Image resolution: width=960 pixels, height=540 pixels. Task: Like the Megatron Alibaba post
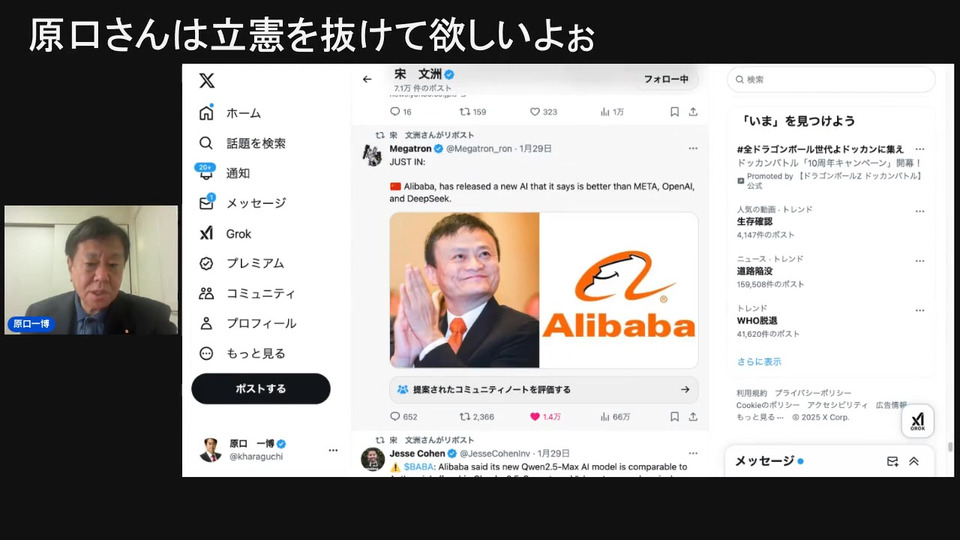click(534, 416)
